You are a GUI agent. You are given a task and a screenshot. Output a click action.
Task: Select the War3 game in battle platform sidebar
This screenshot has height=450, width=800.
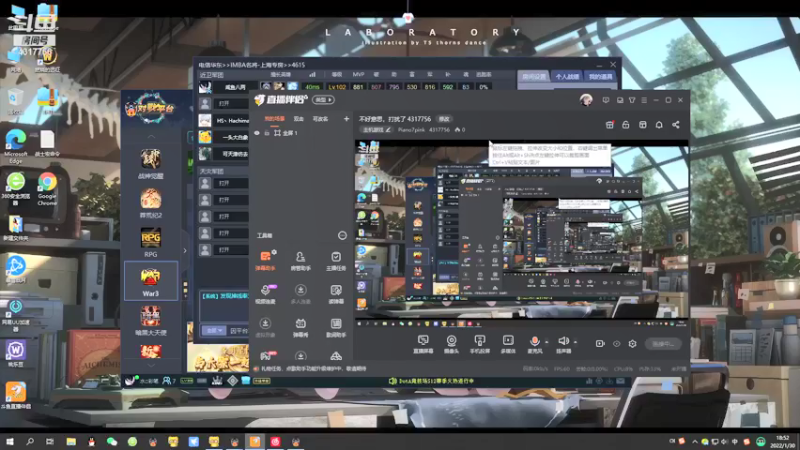151,281
